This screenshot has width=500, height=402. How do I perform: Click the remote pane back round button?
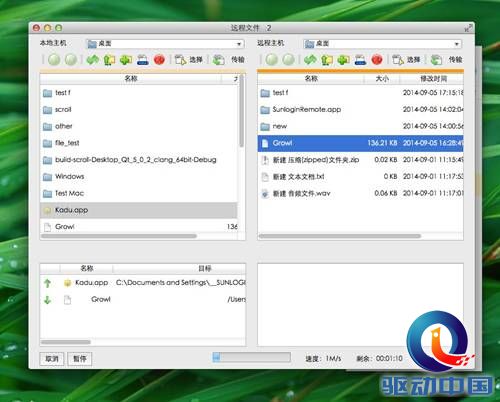(272, 60)
